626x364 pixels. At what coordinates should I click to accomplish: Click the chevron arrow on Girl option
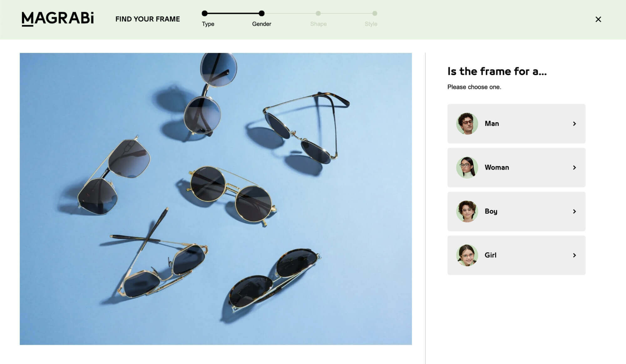coord(574,255)
